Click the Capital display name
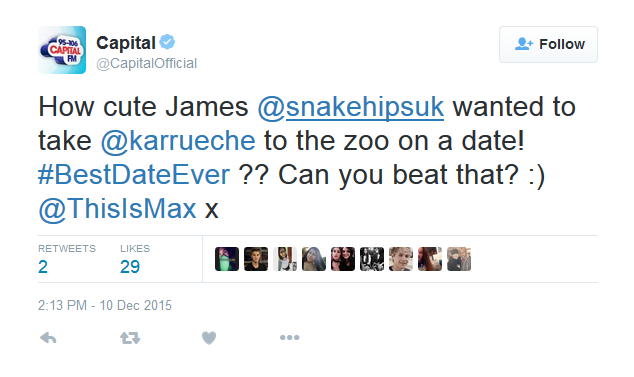Viewport: 634px width, 377px height. point(126,43)
